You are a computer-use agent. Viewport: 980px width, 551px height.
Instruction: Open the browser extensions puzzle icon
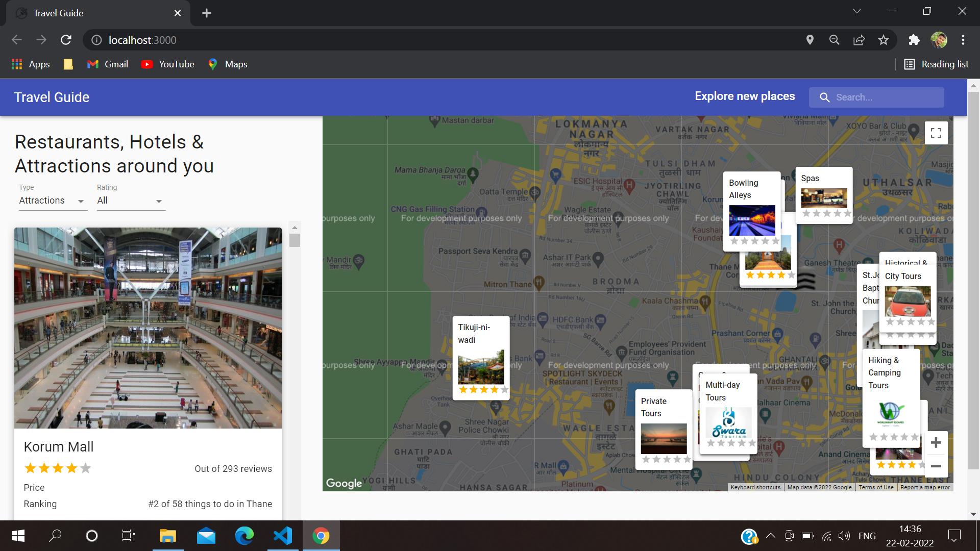click(914, 40)
